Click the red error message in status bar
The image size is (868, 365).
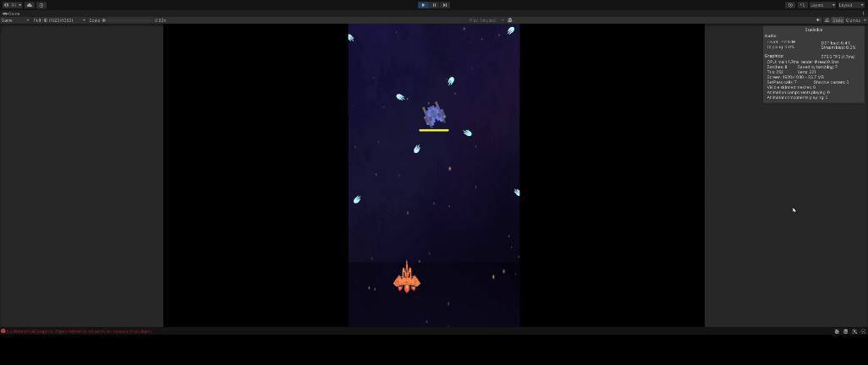[x=76, y=331]
